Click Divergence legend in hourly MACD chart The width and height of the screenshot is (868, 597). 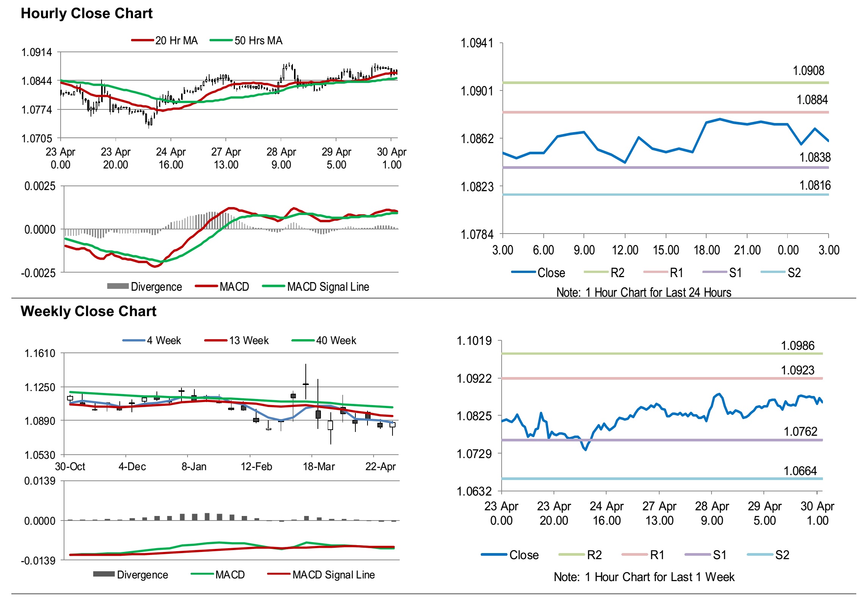(156, 287)
